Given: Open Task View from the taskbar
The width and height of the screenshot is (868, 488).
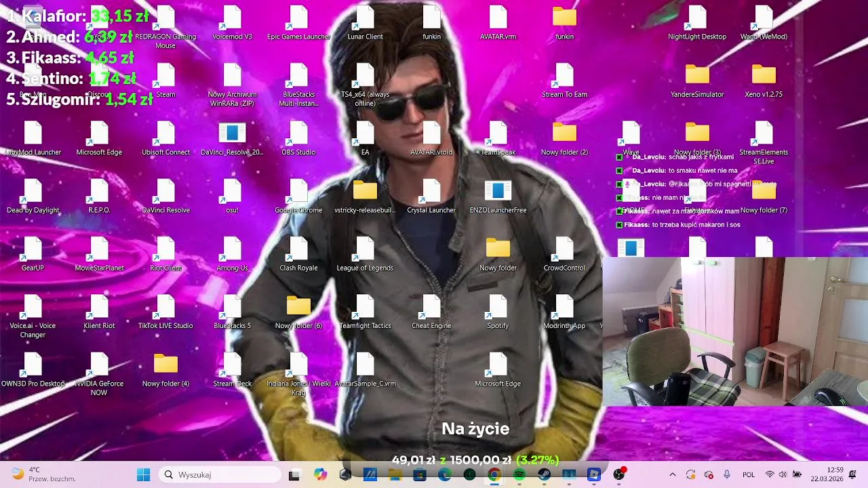Looking at the screenshot, I should [x=294, y=475].
